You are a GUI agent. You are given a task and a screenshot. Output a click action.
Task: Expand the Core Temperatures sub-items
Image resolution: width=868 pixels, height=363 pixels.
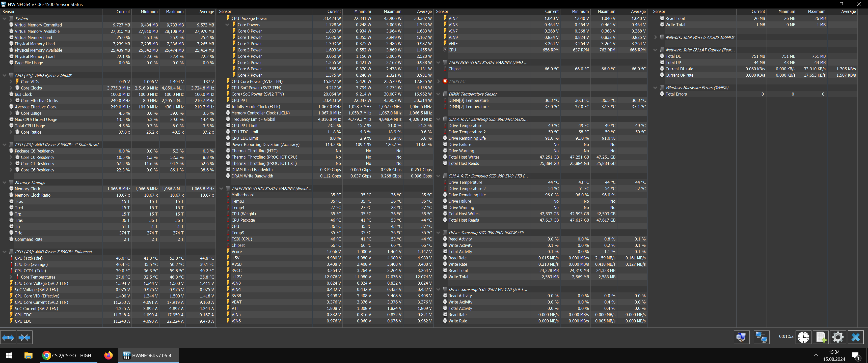click(11, 277)
